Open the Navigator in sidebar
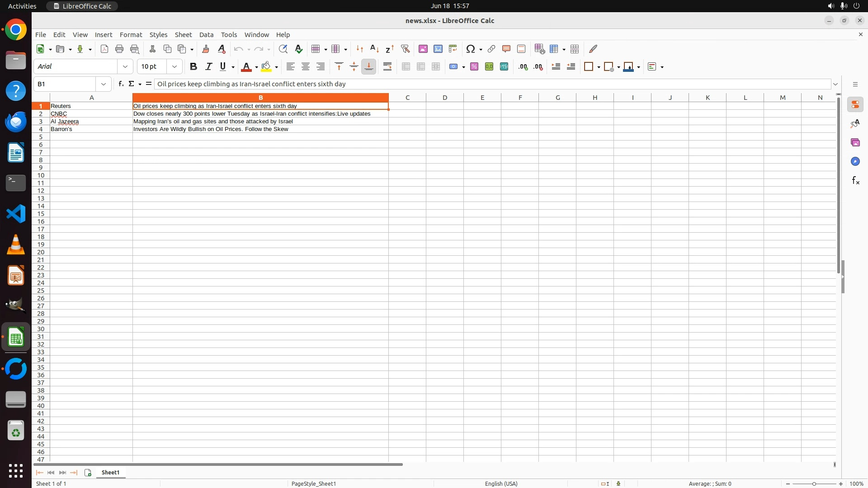Viewport: 868px width, 488px height. [x=855, y=162]
